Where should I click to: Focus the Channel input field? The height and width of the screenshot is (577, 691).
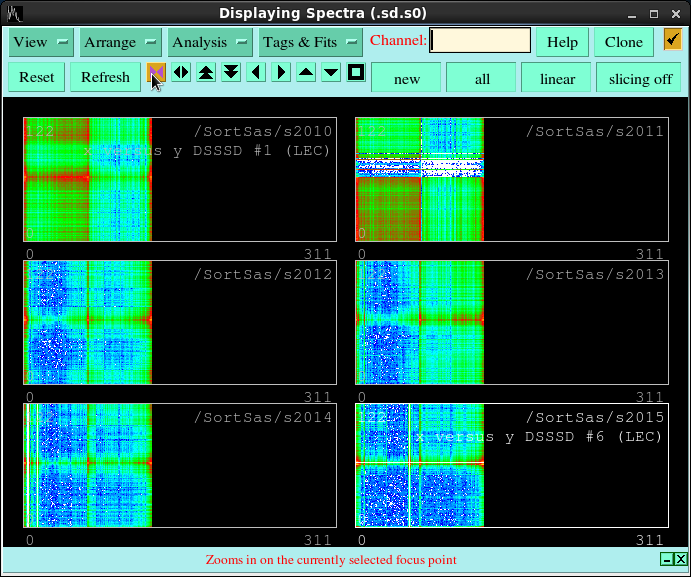(480, 40)
